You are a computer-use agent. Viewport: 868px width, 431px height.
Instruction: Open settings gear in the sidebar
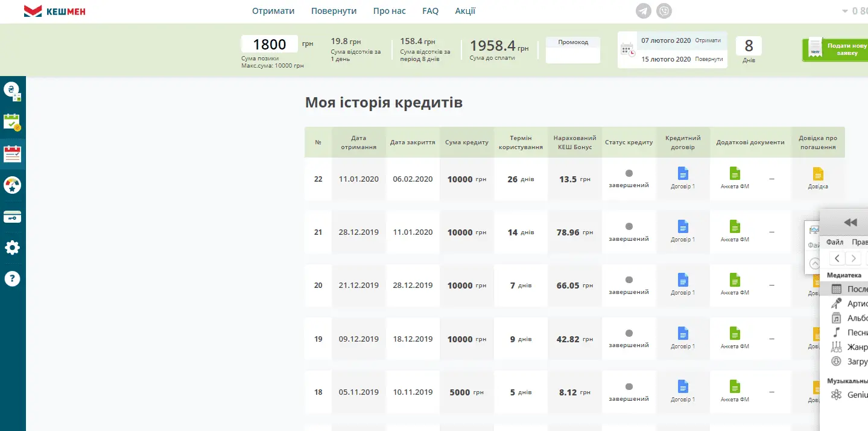point(12,247)
